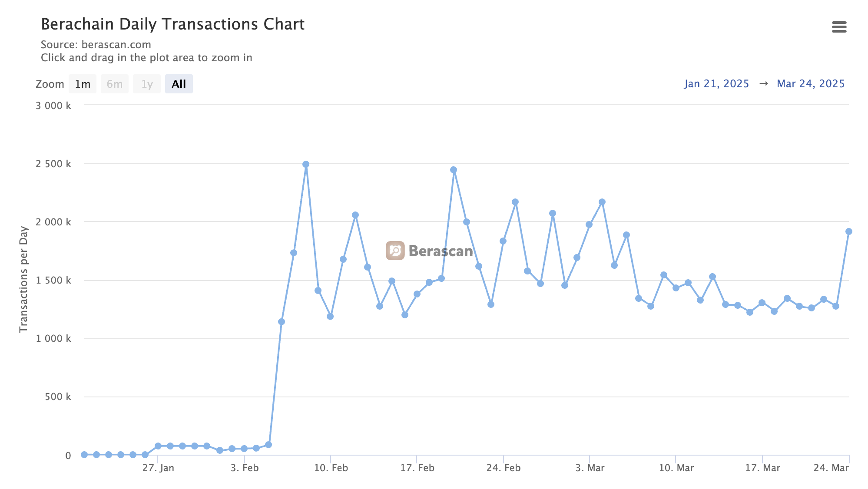Select the 6m zoom range
This screenshot has height=489, width=868.
coord(115,84)
